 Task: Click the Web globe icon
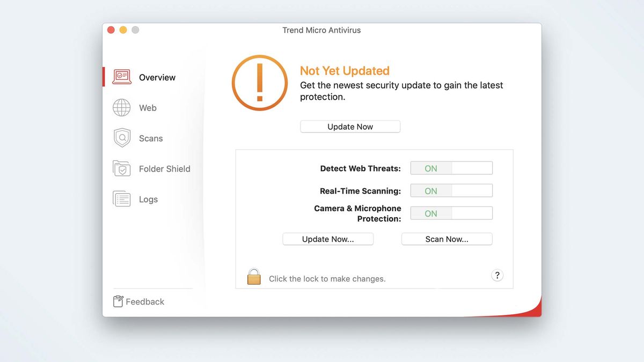coord(121,107)
